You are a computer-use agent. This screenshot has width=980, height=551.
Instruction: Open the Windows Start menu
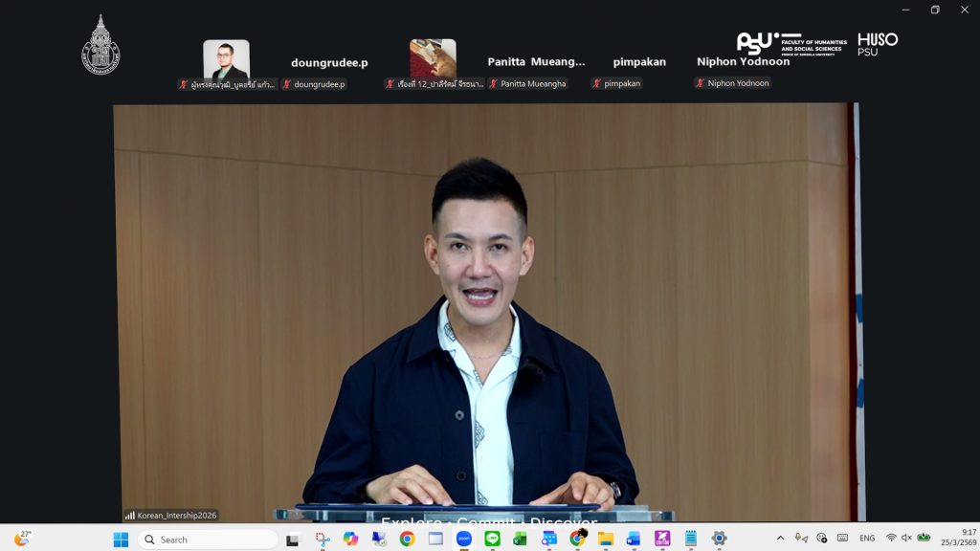121,539
